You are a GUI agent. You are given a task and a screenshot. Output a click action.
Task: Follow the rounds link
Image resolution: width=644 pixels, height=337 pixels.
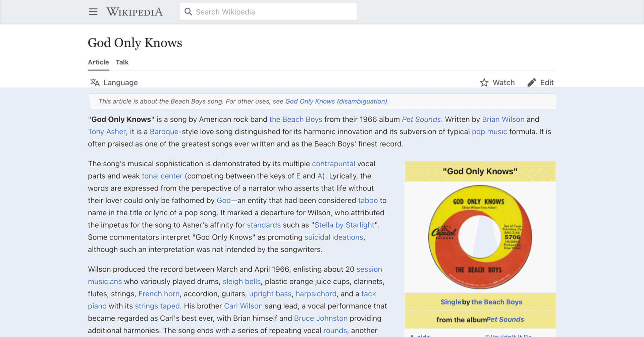tap(335, 331)
